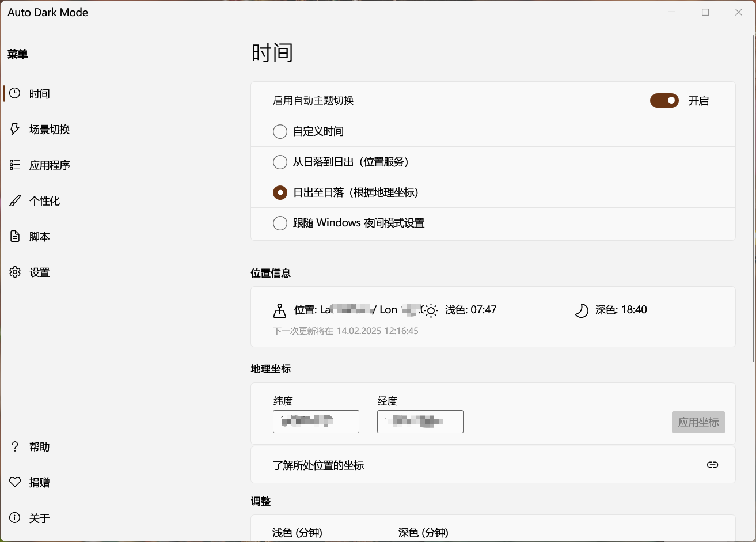Click the clock icon beside 时间

(15, 93)
